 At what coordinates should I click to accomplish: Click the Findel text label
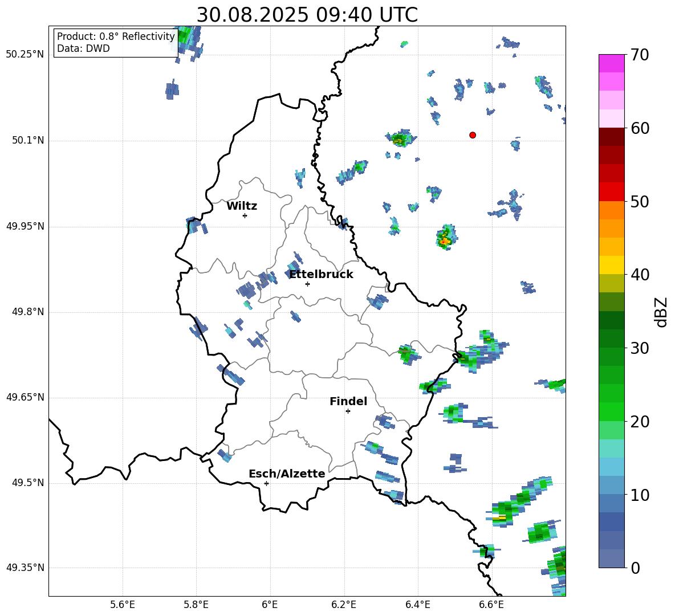coord(348,402)
